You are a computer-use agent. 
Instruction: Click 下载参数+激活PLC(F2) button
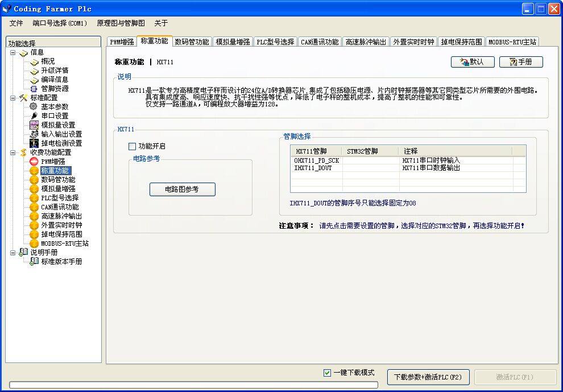428,377
